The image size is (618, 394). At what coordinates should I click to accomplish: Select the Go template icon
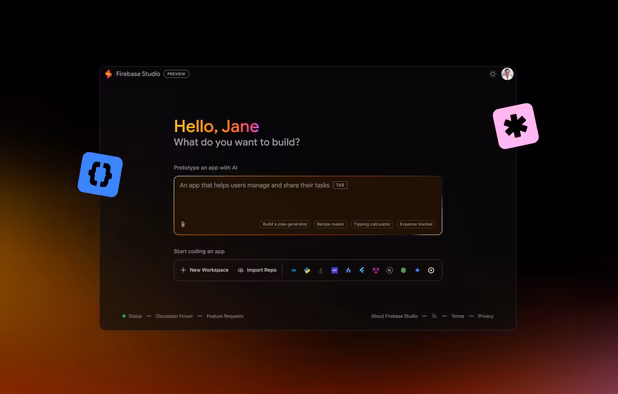(x=294, y=270)
